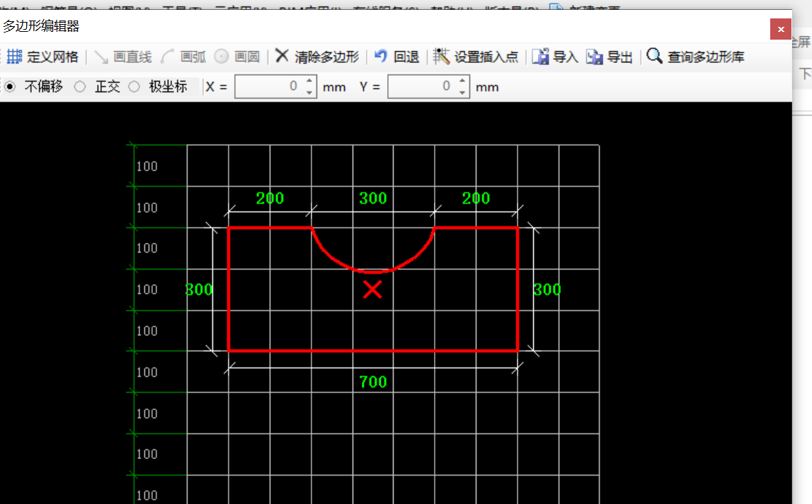The height and width of the screenshot is (504, 812).
Task: Click the 300 left side dimension label
Action: [x=199, y=289]
